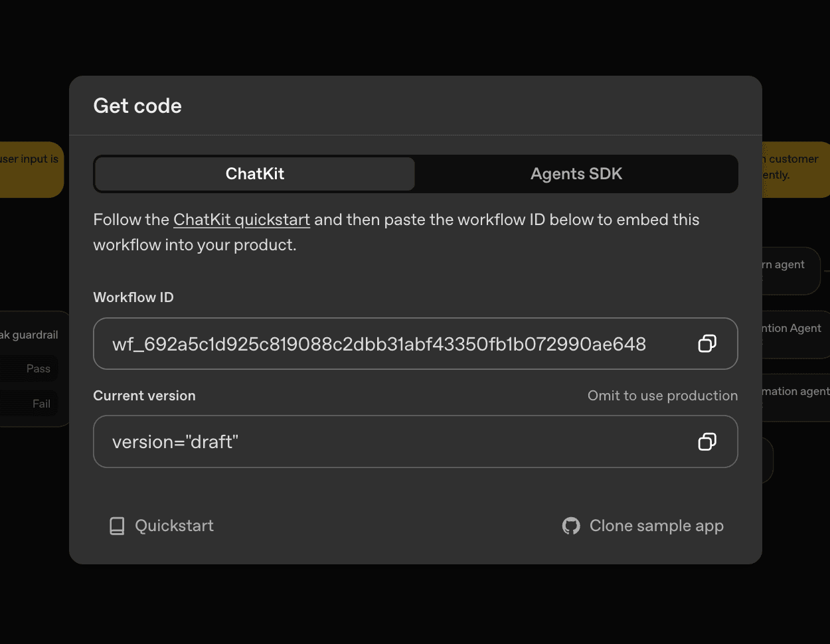Switch to the Agents SDK tab
This screenshot has height=644, width=830.
pyautogui.click(x=576, y=174)
